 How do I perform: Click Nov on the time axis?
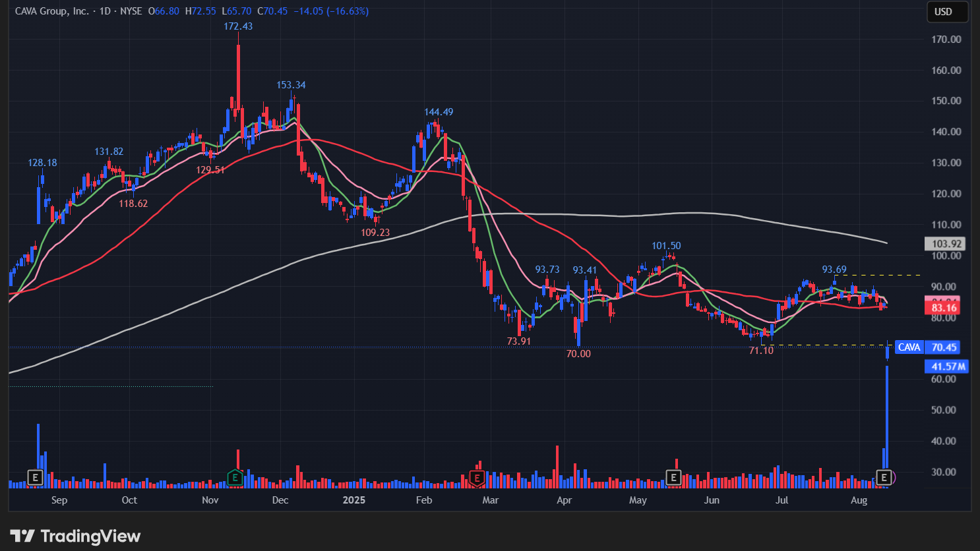tap(210, 500)
